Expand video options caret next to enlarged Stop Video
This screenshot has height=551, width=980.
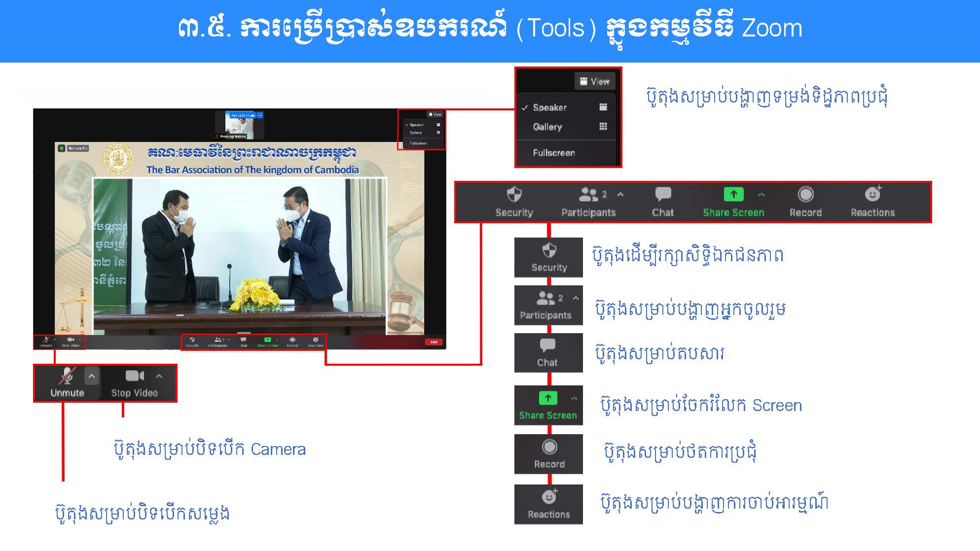point(159,376)
